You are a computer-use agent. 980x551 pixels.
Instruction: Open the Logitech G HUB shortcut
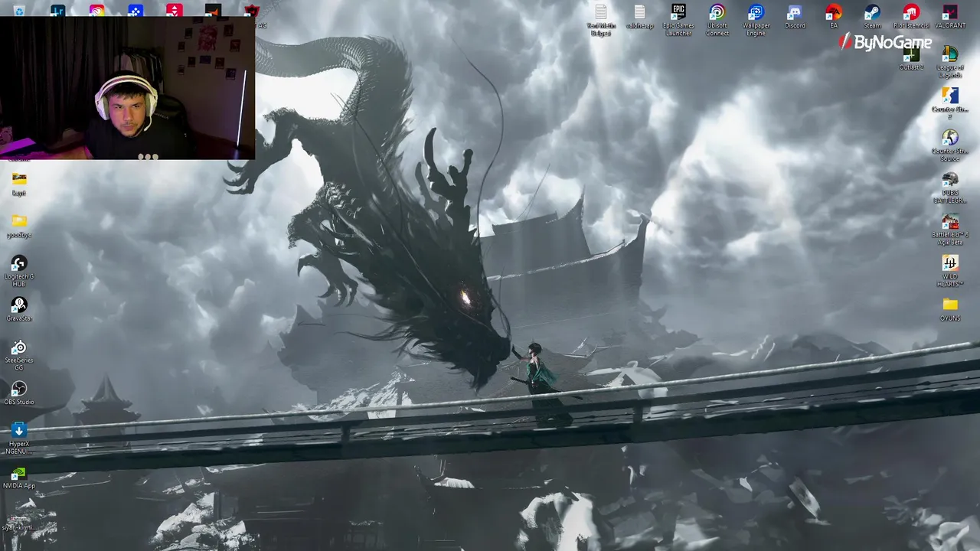(x=19, y=271)
